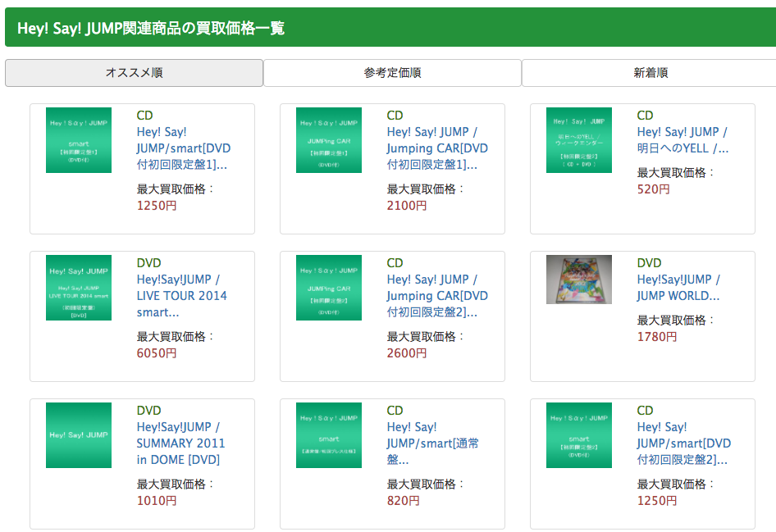This screenshot has height=532, width=776.
Task: Click the smart 初回限定盤1 cover thumbnail
Action: [x=79, y=140]
